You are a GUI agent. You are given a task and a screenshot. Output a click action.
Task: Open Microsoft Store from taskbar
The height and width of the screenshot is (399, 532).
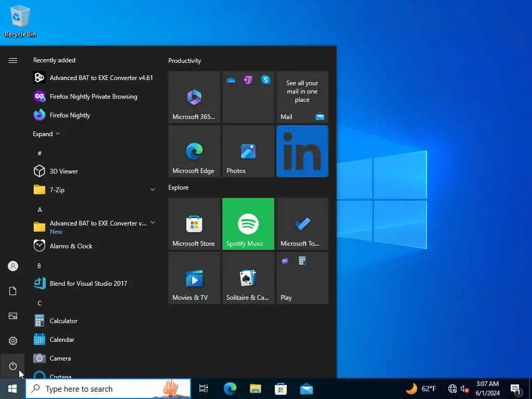[281, 389]
